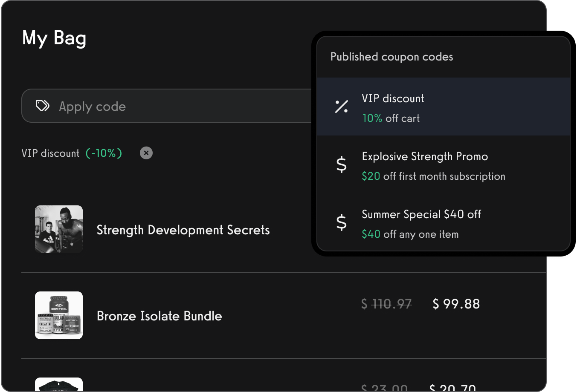Click the Bronze Isolate Bundle product image
Screen dimensions: 577x392
(59, 315)
